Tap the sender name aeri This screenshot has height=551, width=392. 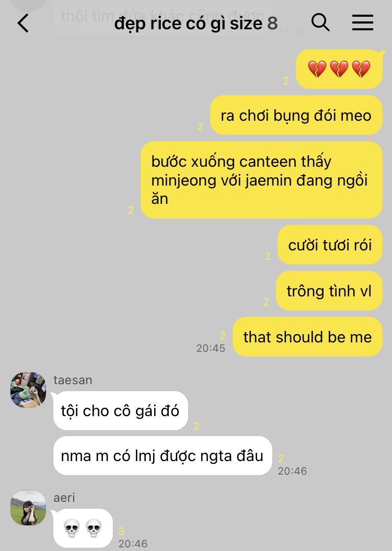64,498
